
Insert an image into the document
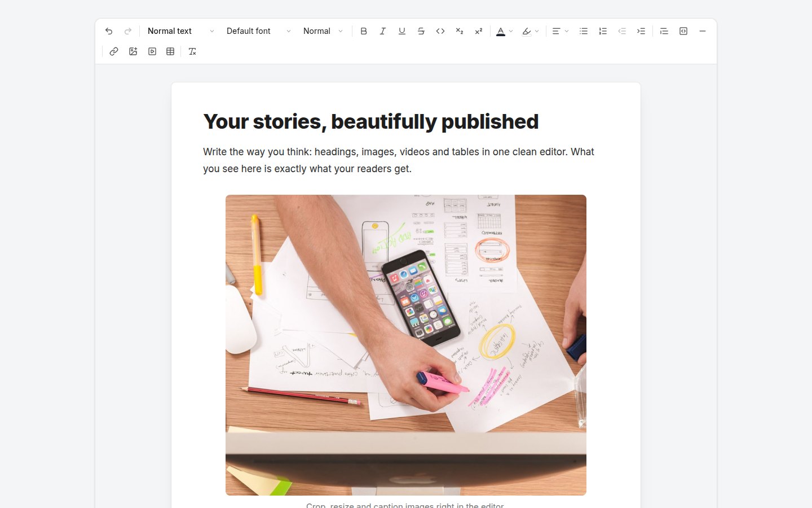tap(133, 51)
